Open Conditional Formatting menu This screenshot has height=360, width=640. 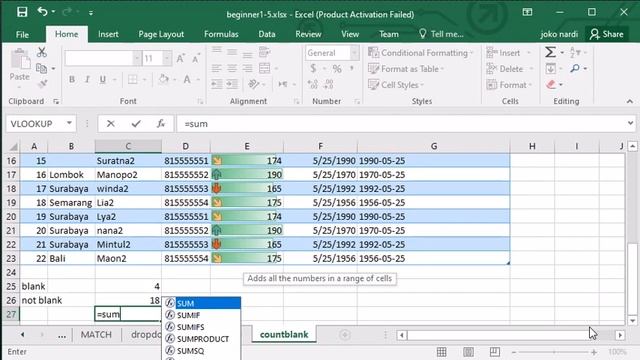[x=420, y=53]
